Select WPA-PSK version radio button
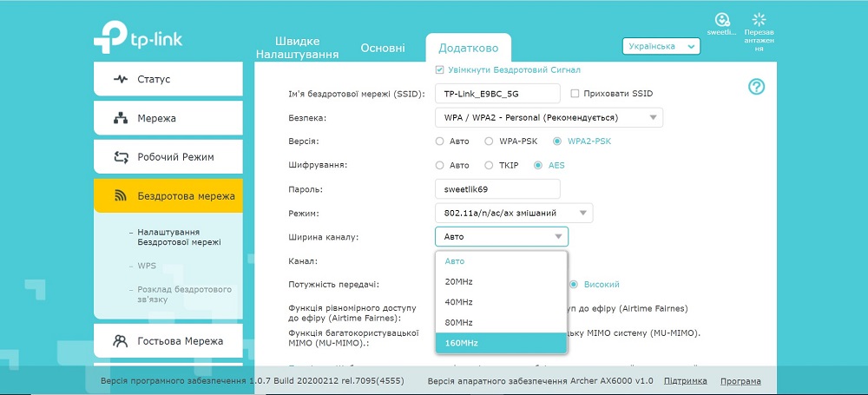Viewport: 868px width, 395px height. tap(488, 142)
